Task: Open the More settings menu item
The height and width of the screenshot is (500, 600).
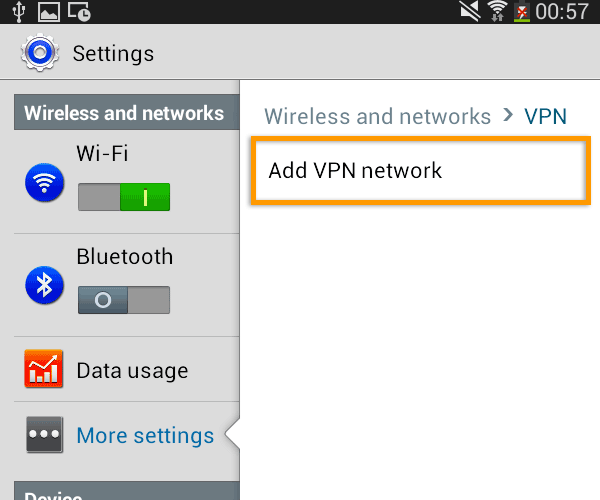Action: (x=145, y=436)
